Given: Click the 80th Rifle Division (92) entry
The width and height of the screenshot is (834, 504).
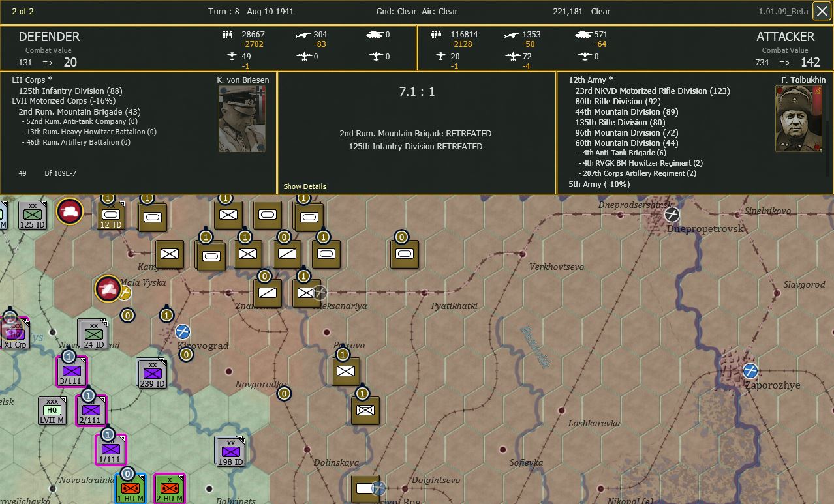Looking at the screenshot, I should click(x=618, y=101).
